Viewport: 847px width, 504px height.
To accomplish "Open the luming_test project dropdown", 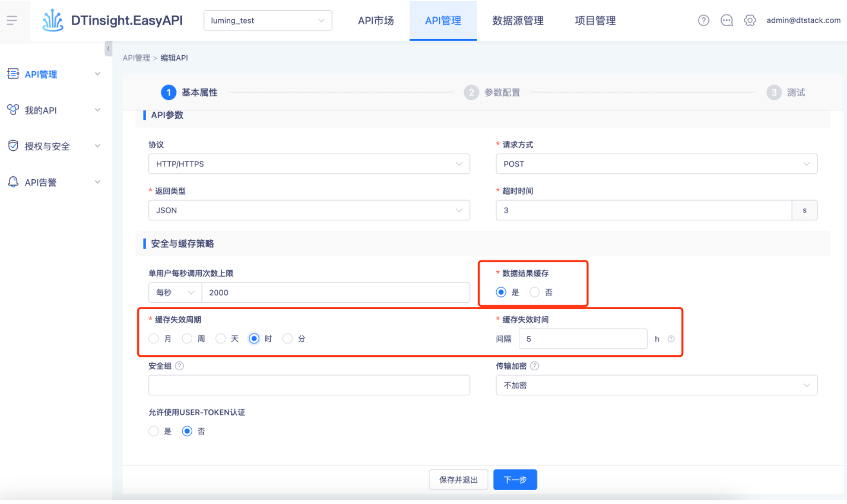I will (x=268, y=20).
